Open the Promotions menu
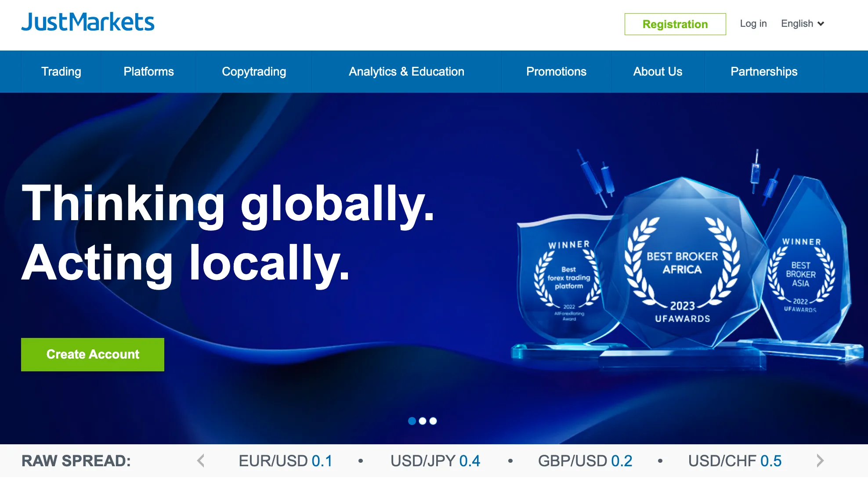Viewport: 868px width, 479px height. pyautogui.click(x=556, y=72)
